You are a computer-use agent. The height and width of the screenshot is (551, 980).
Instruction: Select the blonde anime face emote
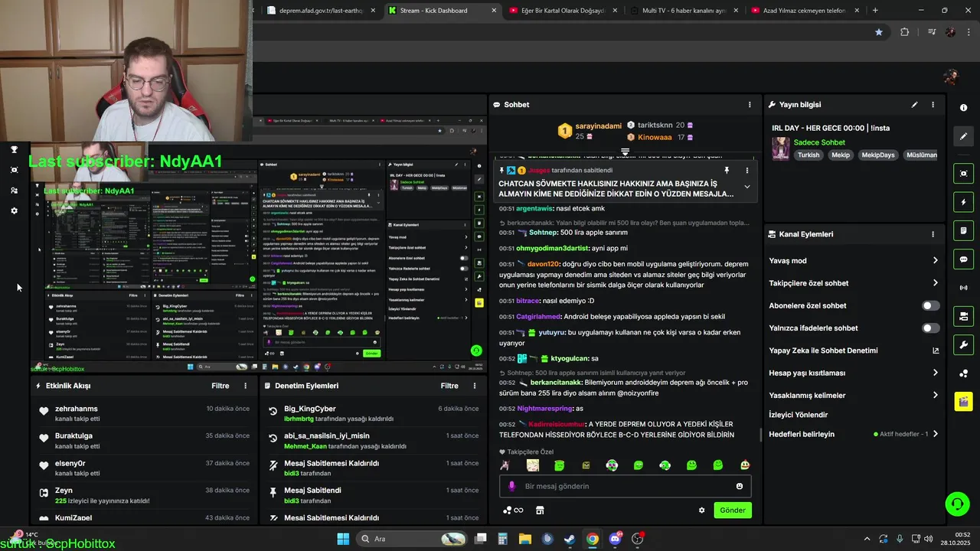(x=532, y=465)
